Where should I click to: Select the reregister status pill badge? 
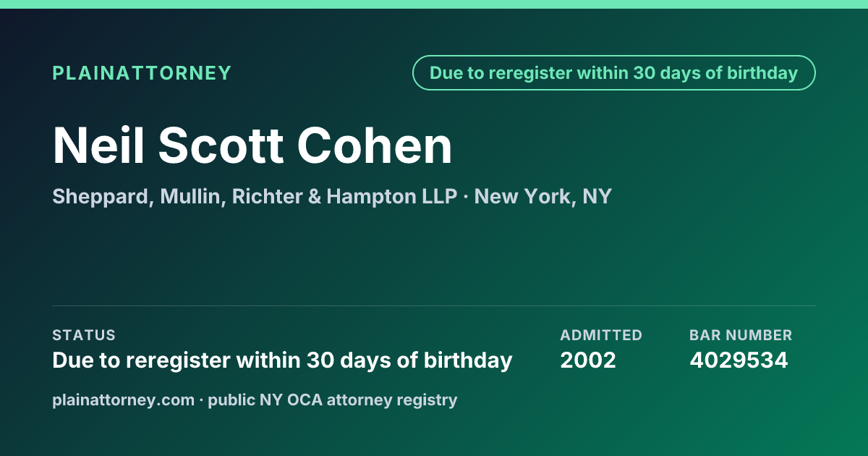click(614, 73)
